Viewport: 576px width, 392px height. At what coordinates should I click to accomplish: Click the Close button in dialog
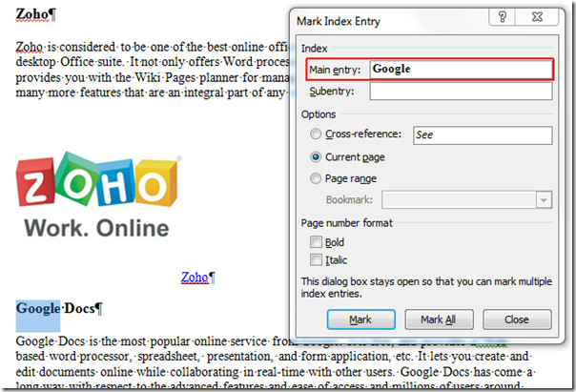click(517, 320)
